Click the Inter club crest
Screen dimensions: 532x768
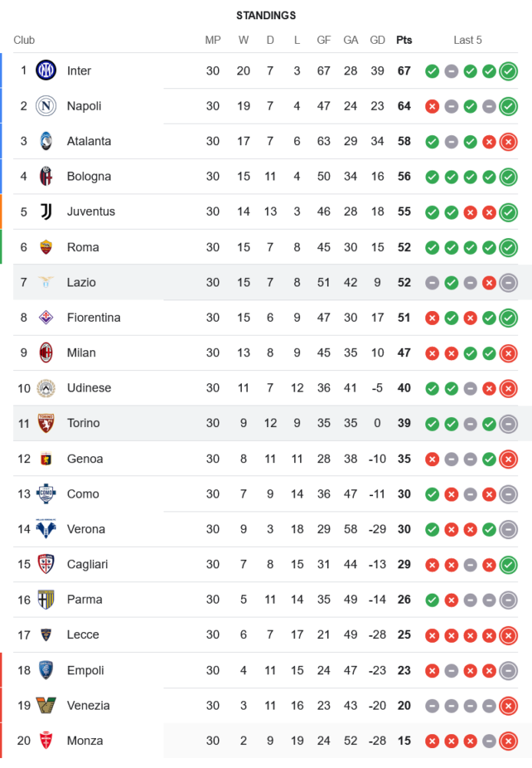click(46, 71)
